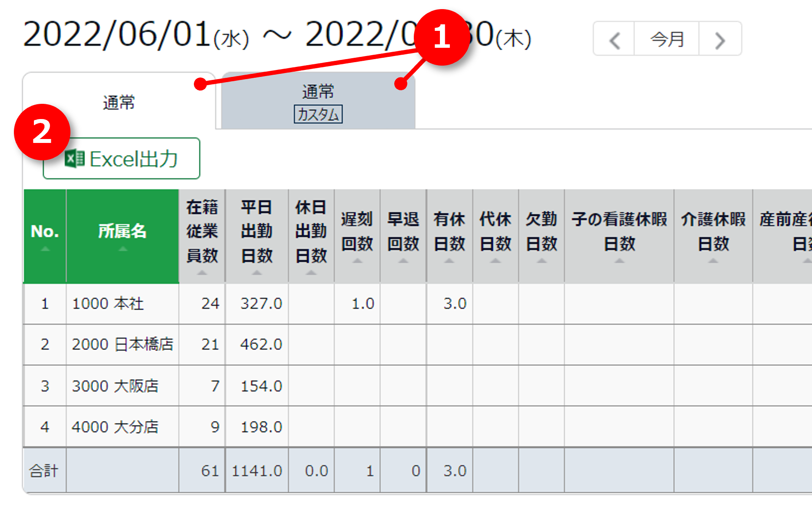The width and height of the screenshot is (812, 507).
Task: Click employee count 9 for 大分店
Action: 215,427
